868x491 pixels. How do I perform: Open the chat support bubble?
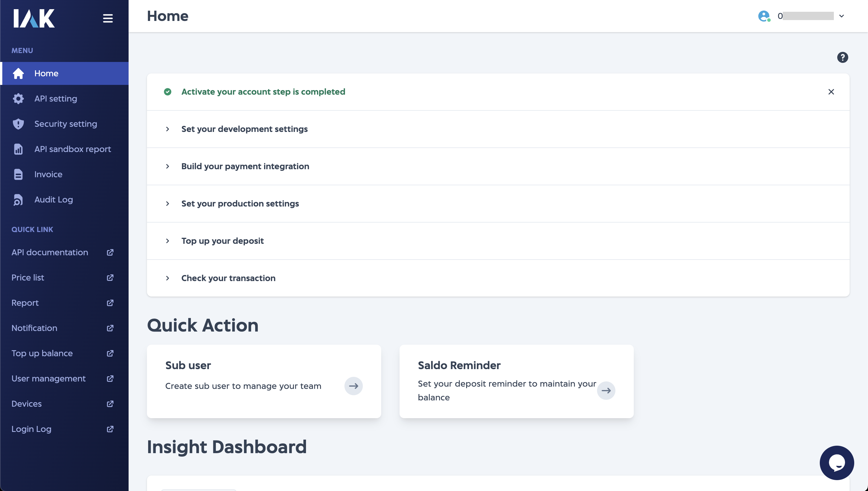[x=837, y=463]
